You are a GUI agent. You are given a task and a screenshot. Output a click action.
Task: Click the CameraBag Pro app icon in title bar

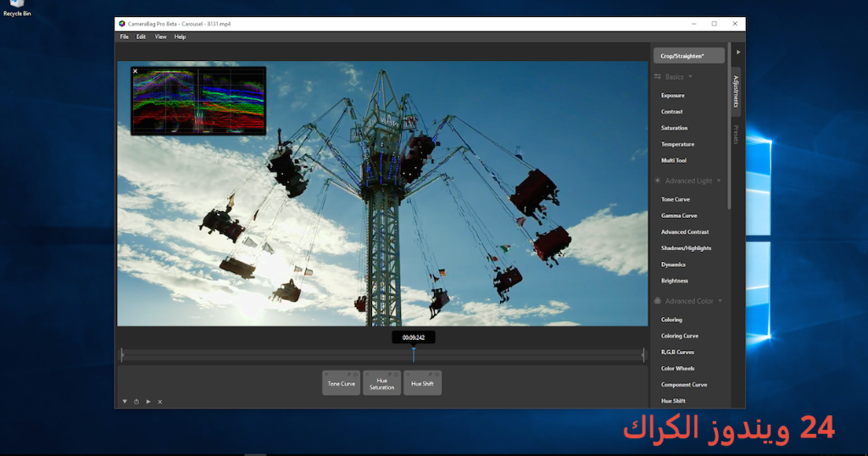[x=122, y=24]
